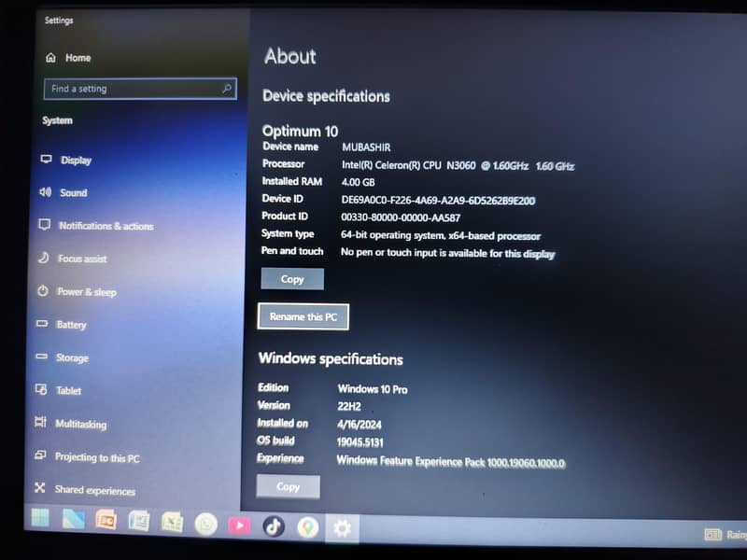Copy the Windows specifications
This screenshot has width=747, height=560.
(x=289, y=486)
